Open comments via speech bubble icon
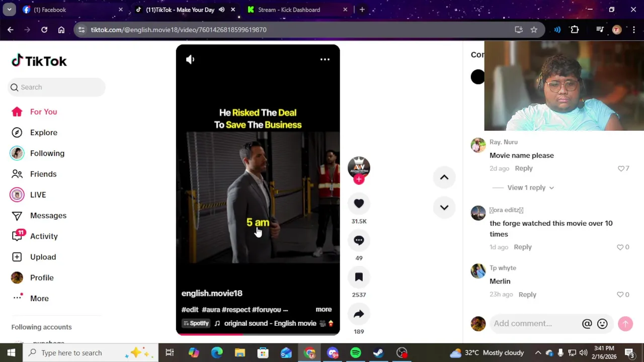Viewport: 644px width, 362px height. [359, 240]
